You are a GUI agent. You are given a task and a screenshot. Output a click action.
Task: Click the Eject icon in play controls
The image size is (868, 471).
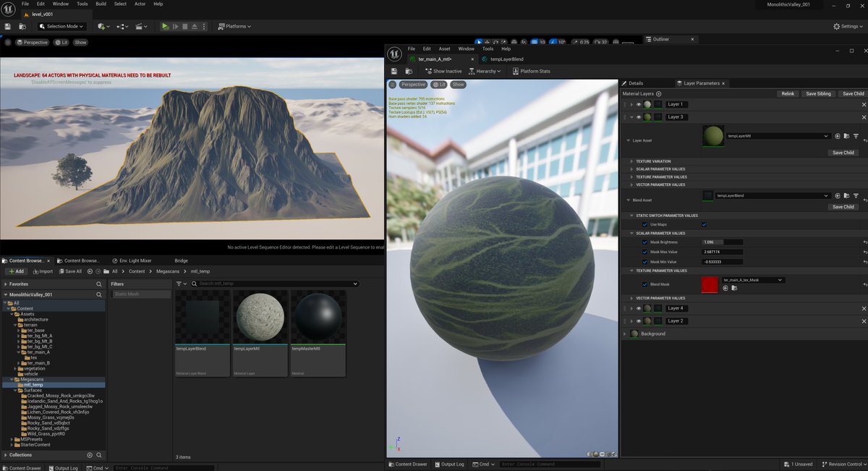pyautogui.click(x=195, y=27)
